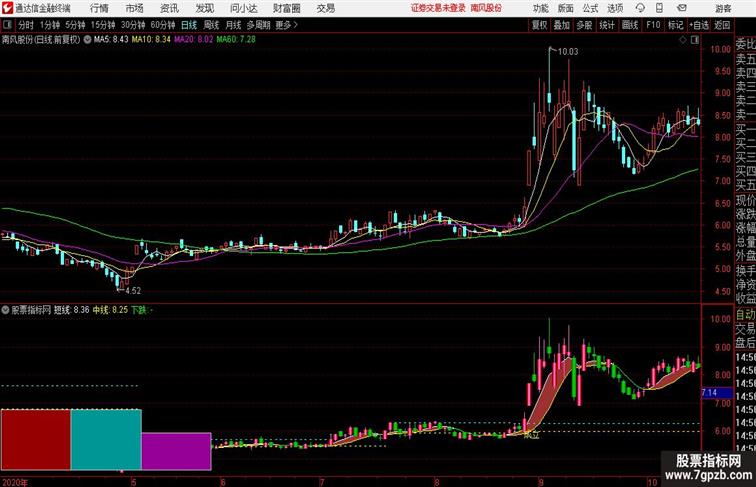Screen dimensions: 756x487
Task: Click the MA20: 8.02 indicator label
Action: [x=193, y=40]
